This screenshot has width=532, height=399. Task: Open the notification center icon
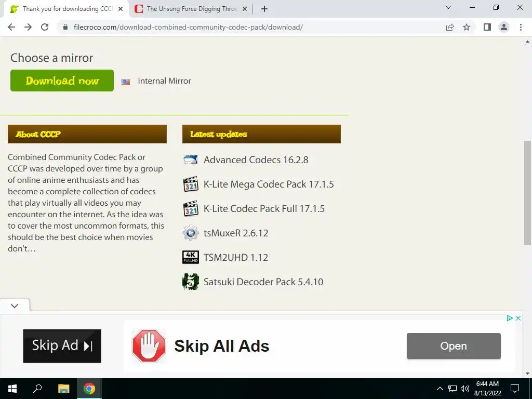click(x=515, y=389)
